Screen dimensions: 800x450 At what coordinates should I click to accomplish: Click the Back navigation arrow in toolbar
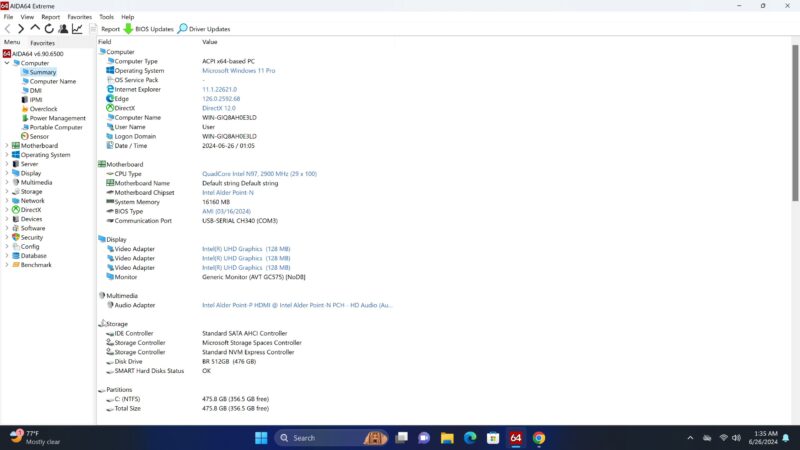tap(8, 29)
